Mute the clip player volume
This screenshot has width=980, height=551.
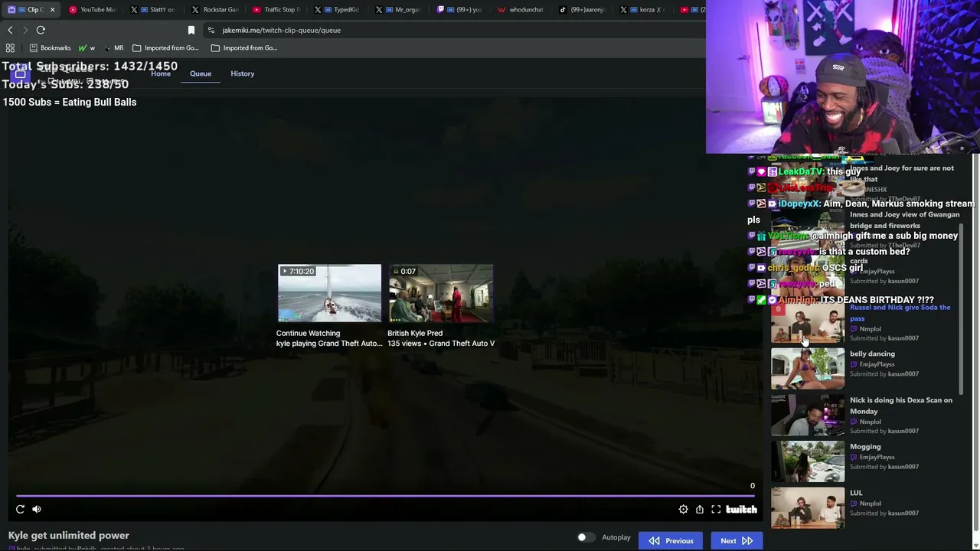pos(37,509)
